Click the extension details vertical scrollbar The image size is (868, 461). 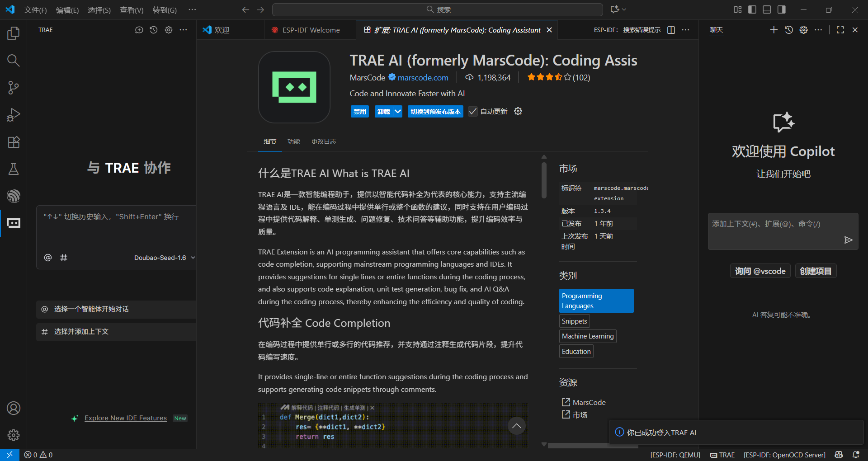click(544, 180)
